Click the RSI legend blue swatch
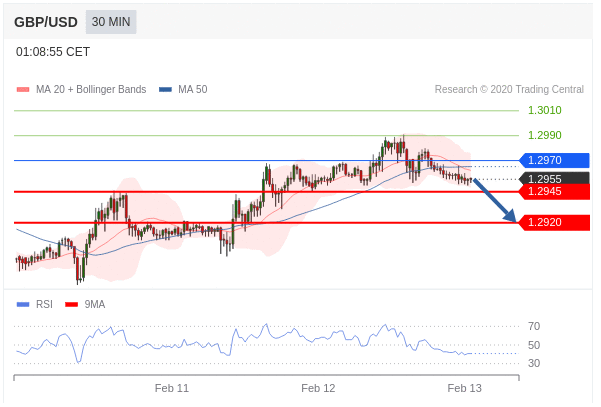The image size is (601, 407). point(23,305)
